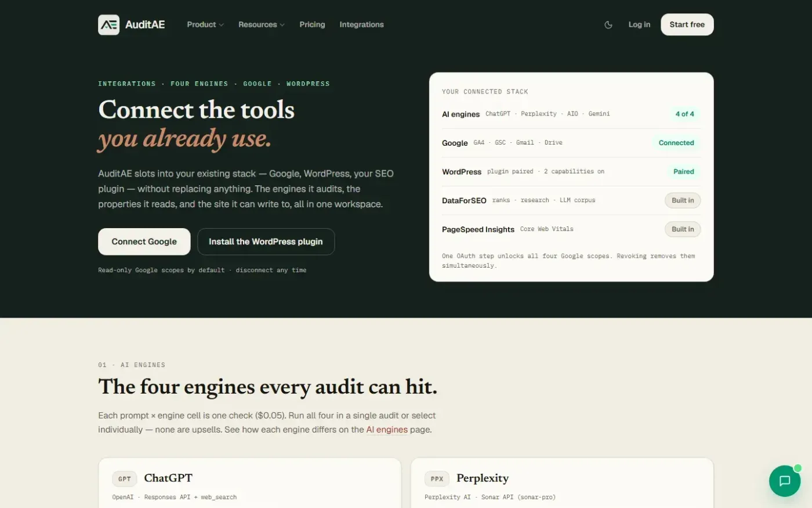Click the 'you already use.' italic headline
This screenshot has height=508, width=812.
[184, 139]
